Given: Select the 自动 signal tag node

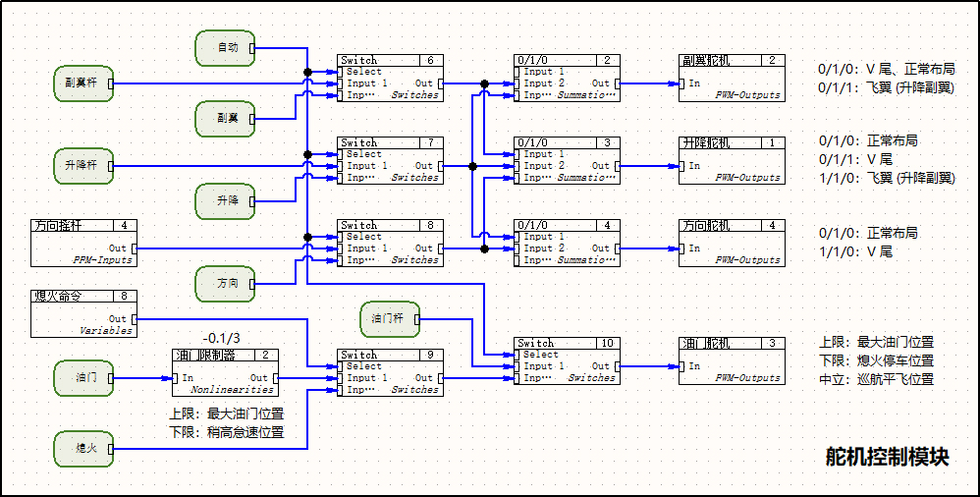Looking at the screenshot, I should click(x=224, y=47).
